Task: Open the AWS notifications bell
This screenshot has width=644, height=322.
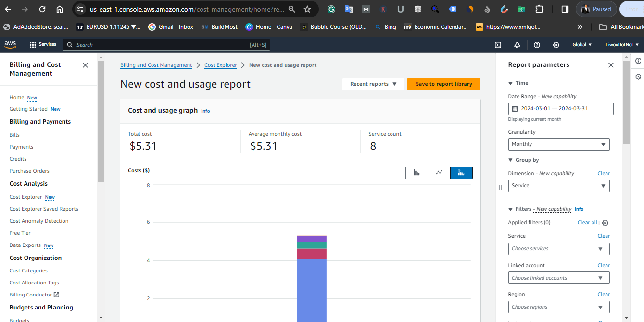Action: (x=517, y=45)
